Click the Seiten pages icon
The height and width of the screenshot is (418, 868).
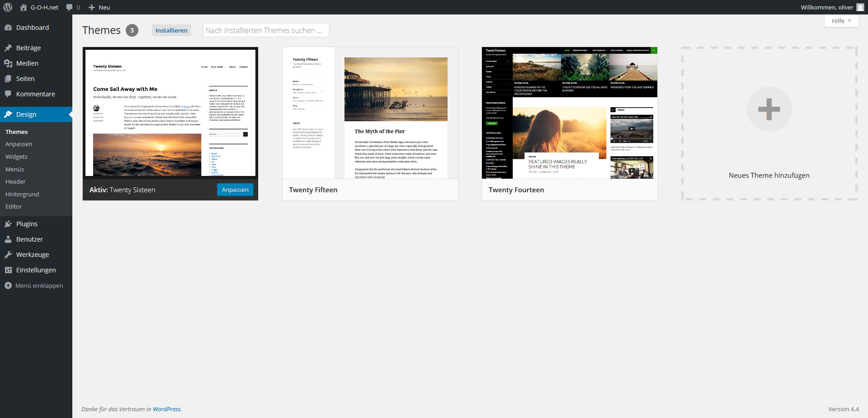tap(8, 79)
